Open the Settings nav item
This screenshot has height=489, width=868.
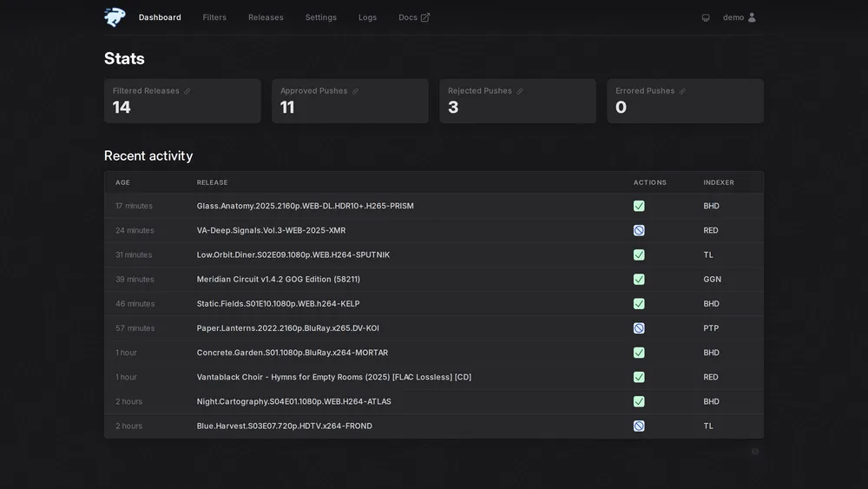pos(320,17)
